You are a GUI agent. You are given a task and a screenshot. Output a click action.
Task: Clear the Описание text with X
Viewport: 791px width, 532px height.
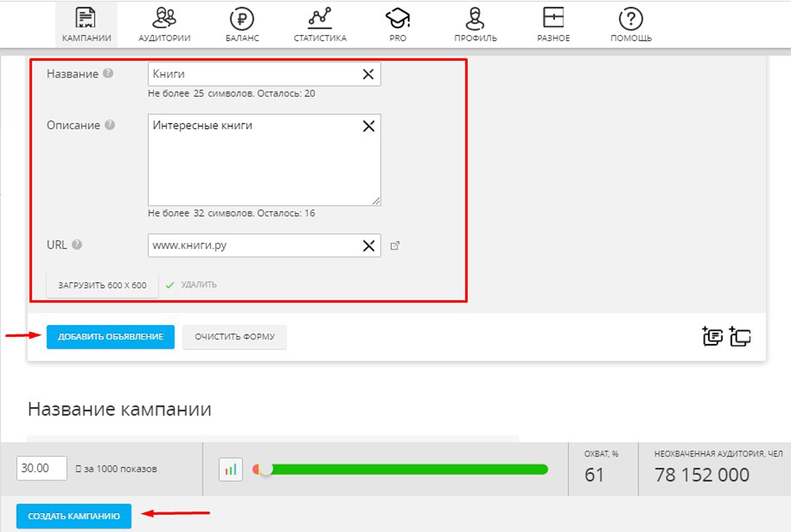[368, 126]
